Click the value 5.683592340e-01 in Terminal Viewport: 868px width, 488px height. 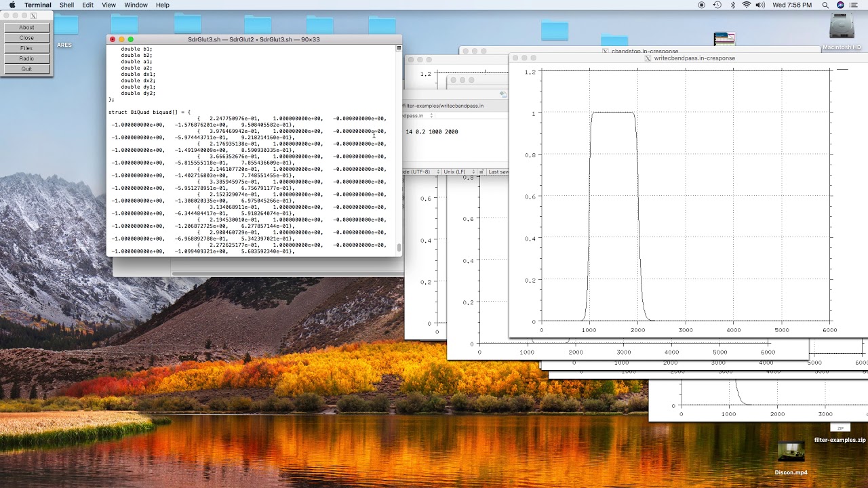pos(267,251)
